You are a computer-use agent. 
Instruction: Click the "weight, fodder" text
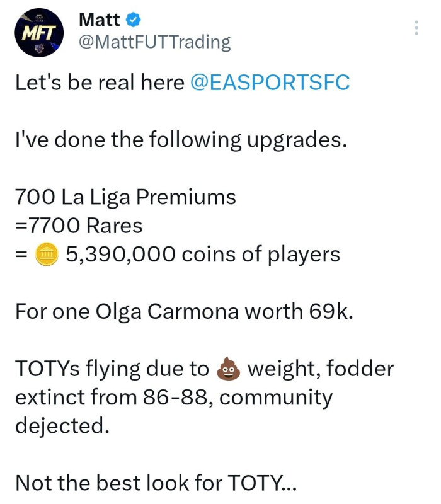click(321, 369)
